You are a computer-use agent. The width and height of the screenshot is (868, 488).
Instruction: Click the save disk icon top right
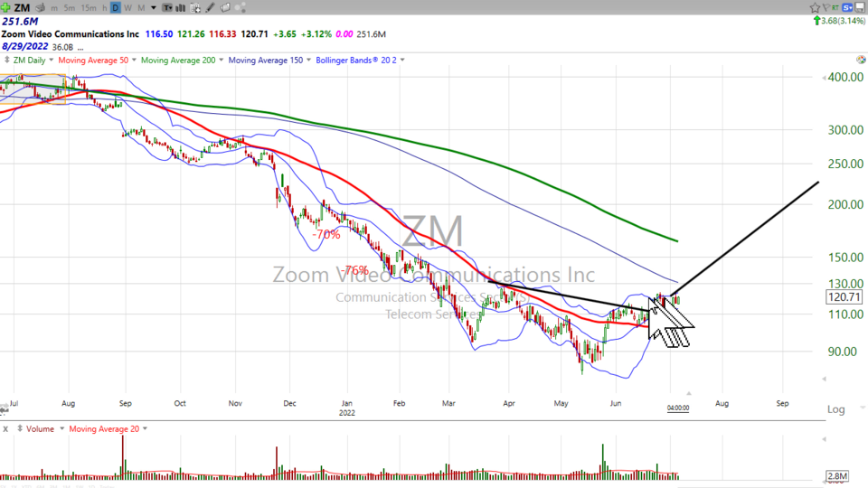(861, 7)
